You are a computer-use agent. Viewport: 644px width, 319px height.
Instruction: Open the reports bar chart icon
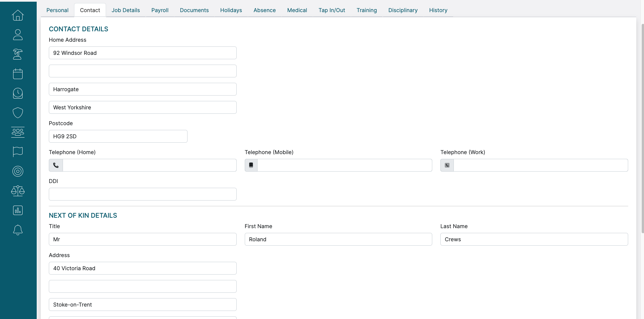click(x=18, y=210)
